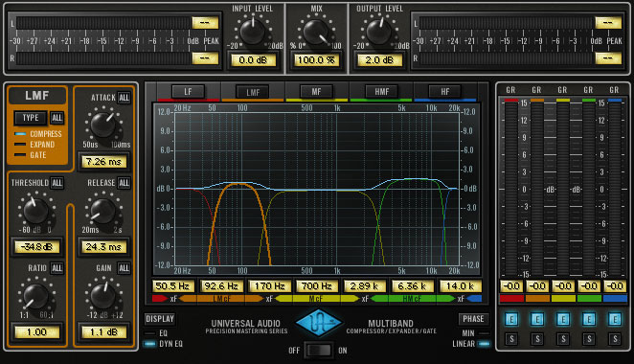634x364 pixels.
Task: Select the MF band tab
Action: [x=316, y=92]
